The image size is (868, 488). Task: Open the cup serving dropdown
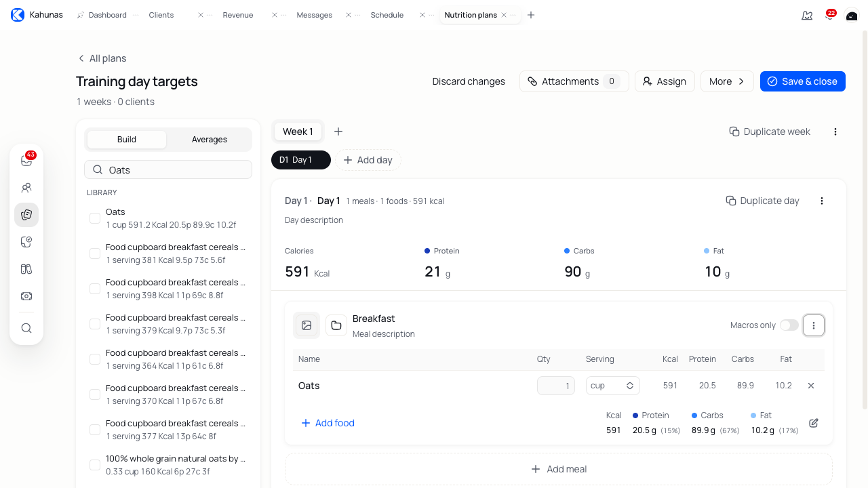pyautogui.click(x=613, y=386)
